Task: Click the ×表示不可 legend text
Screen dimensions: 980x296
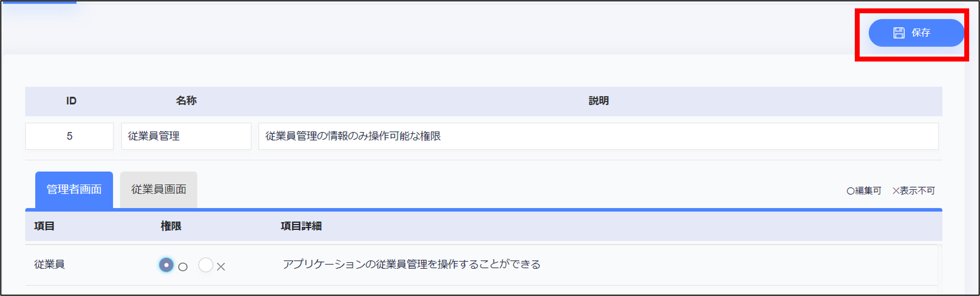Action: point(914,191)
